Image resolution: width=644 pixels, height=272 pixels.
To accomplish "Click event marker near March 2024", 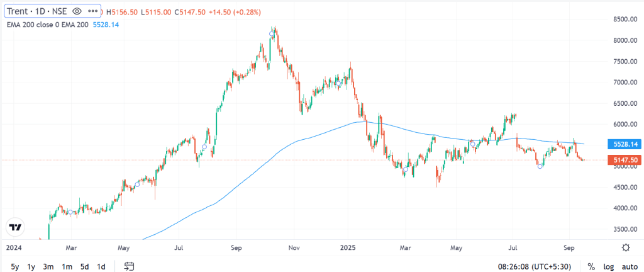I will pos(70,212).
